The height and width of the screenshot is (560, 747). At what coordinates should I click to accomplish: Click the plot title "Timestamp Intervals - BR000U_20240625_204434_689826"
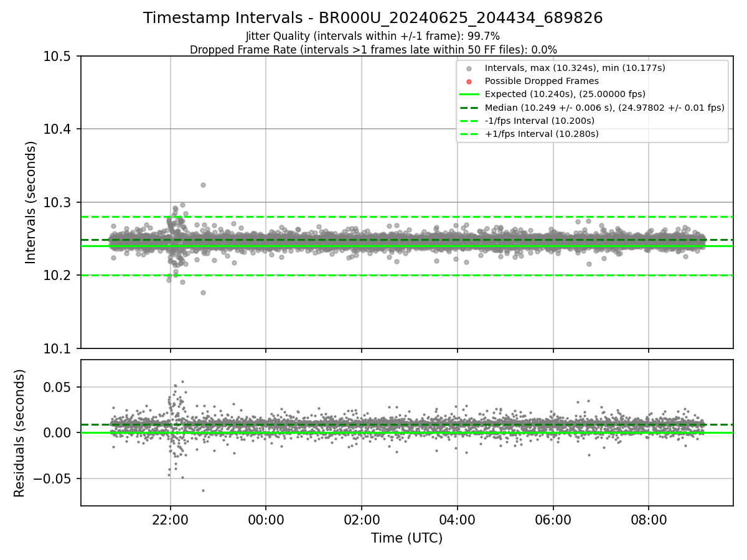tap(373, 18)
